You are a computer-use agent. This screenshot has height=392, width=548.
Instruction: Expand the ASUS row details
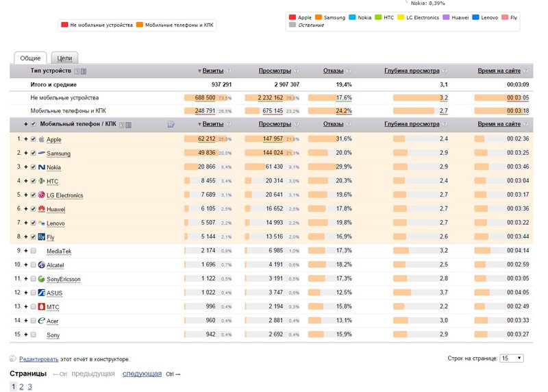26,293
